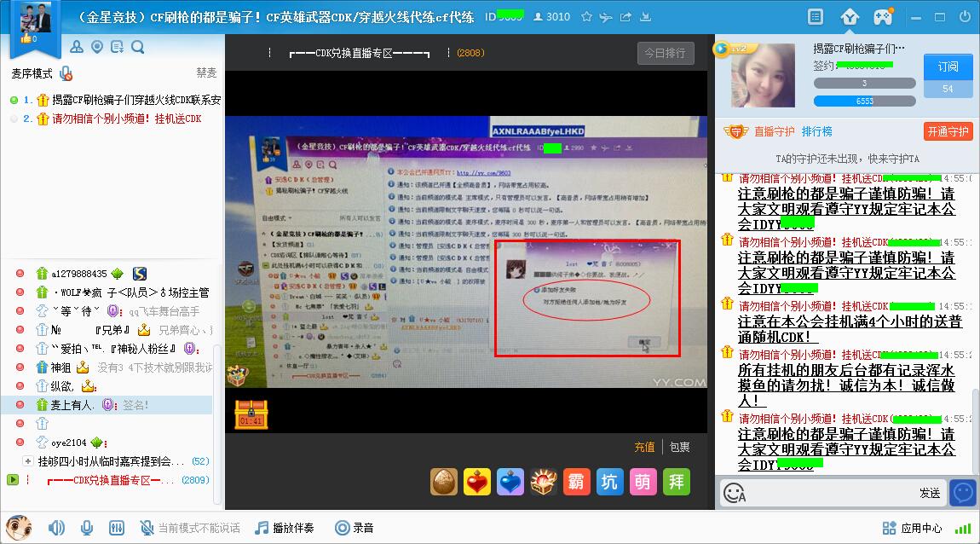Click the download tray icon in title bar
The height and width of the screenshot is (544, 980).
[646, 17]
